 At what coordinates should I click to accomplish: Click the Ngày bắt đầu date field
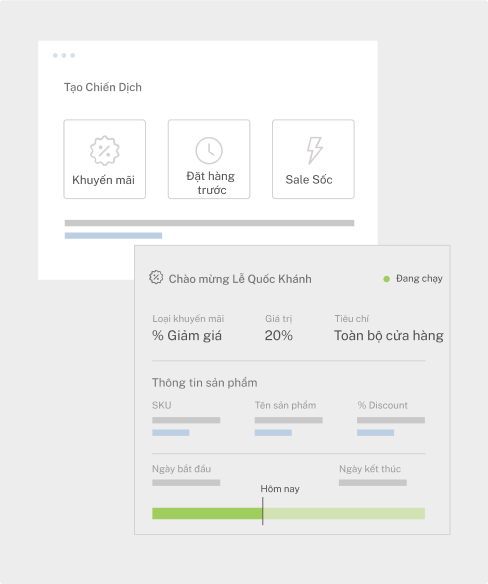(186, 483)
